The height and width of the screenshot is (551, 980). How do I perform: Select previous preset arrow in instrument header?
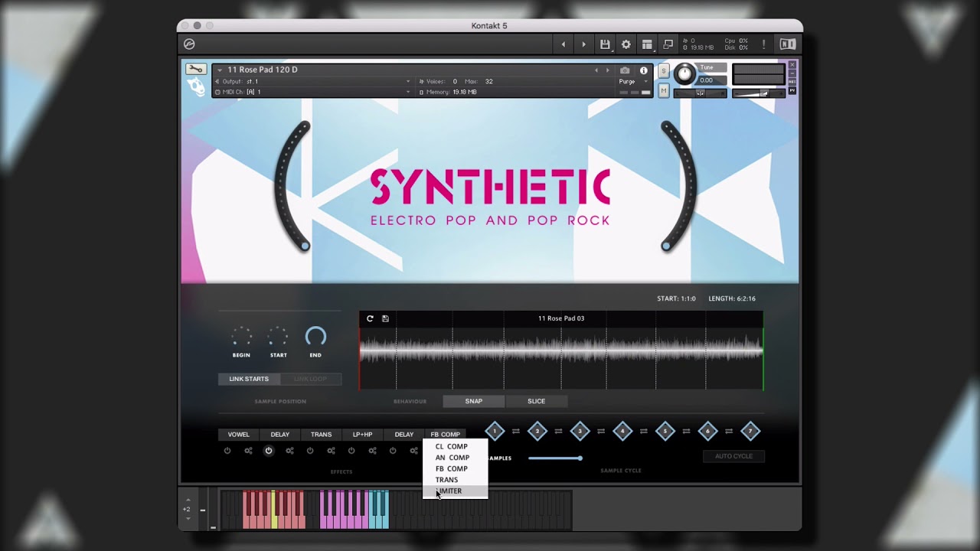(596, 70)
